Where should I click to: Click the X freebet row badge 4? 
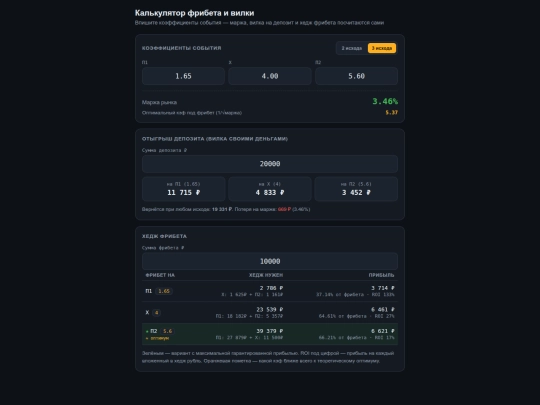(x=156, y=313)
